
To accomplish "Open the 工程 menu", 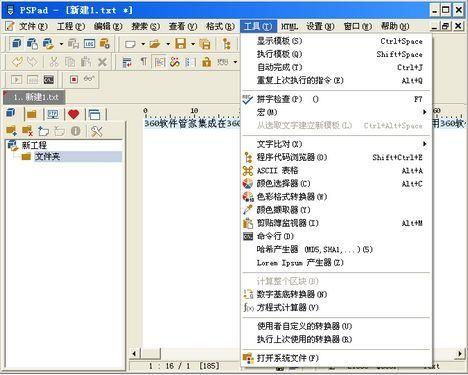I will pyautogui.click(x=70, y=26).
